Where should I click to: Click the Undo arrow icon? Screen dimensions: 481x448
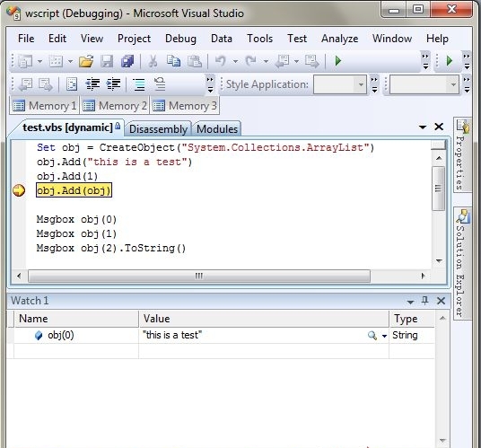(220, 61)
